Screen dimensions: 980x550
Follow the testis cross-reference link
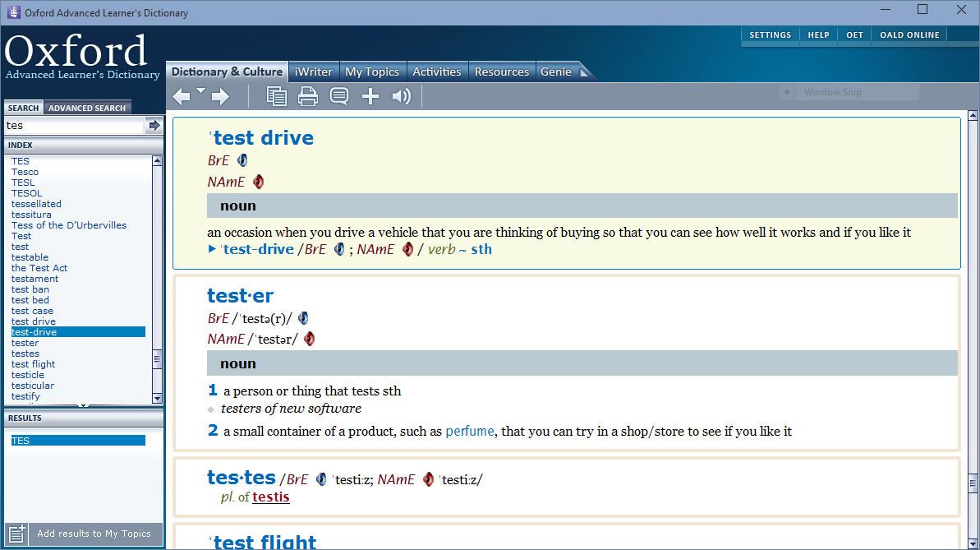(270, 497)
